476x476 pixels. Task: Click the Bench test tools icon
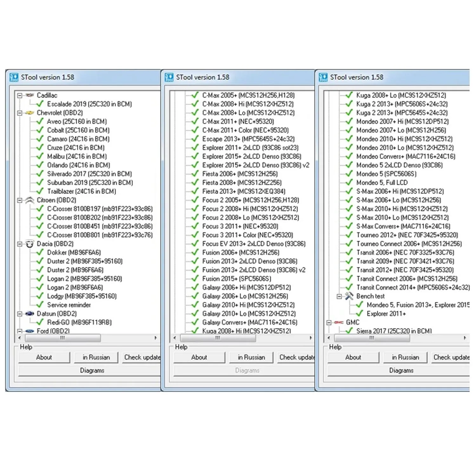pyautogui.click(x=349, y=296)
